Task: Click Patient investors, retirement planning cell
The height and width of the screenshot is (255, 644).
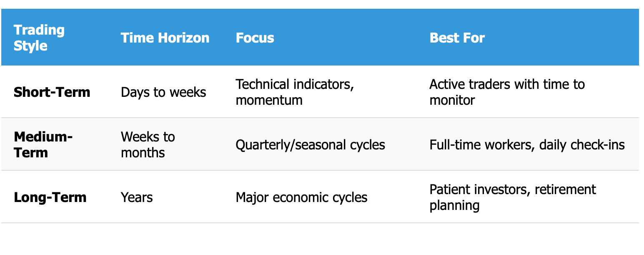Action: point(513,197)
